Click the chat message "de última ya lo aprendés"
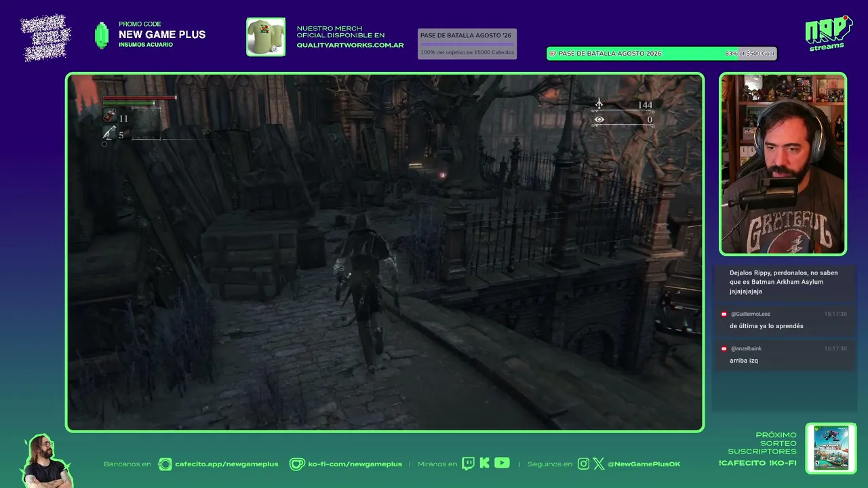The height and width of the screenshot is (488, 868). 766,326
